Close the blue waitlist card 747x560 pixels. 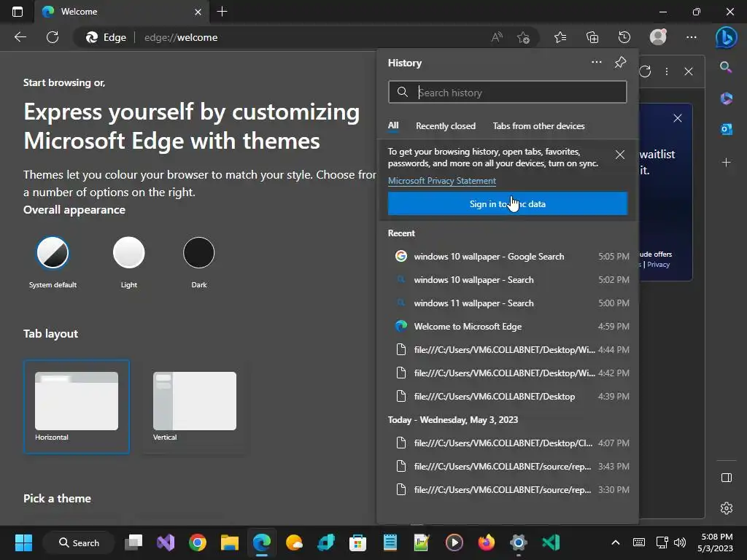pyautogui.click(x=678, y=118)
